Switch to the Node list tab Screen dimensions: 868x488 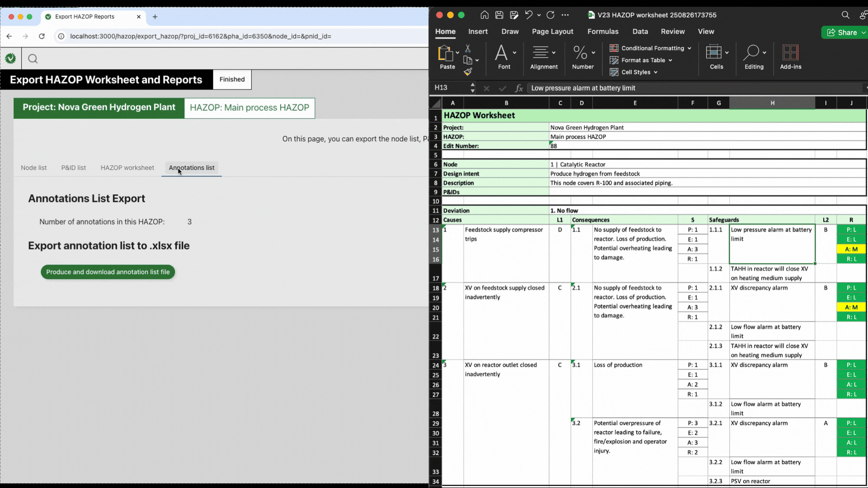click(x=33, y=168)
